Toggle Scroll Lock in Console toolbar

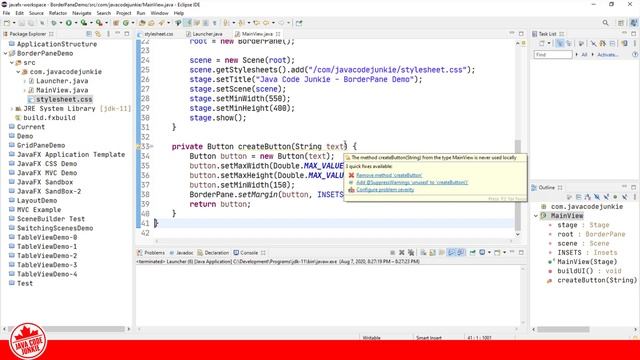[432, 253]
